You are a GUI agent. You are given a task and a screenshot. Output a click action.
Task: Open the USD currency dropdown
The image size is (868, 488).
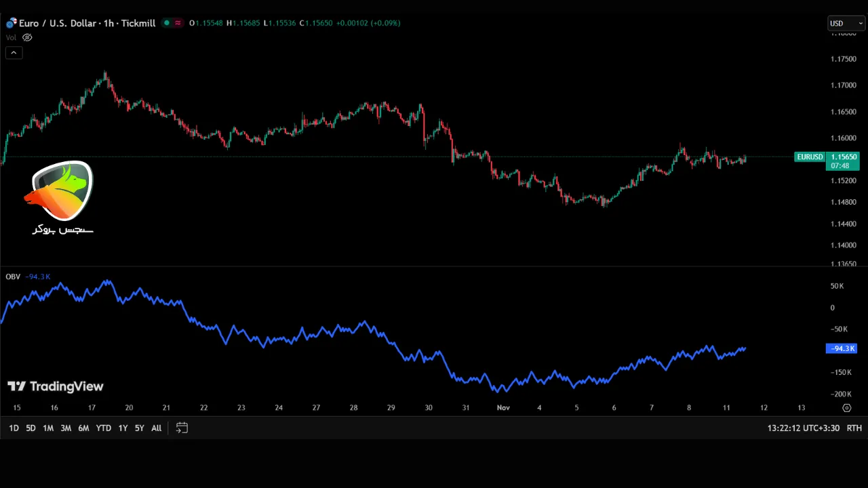(x=846, y=24)
